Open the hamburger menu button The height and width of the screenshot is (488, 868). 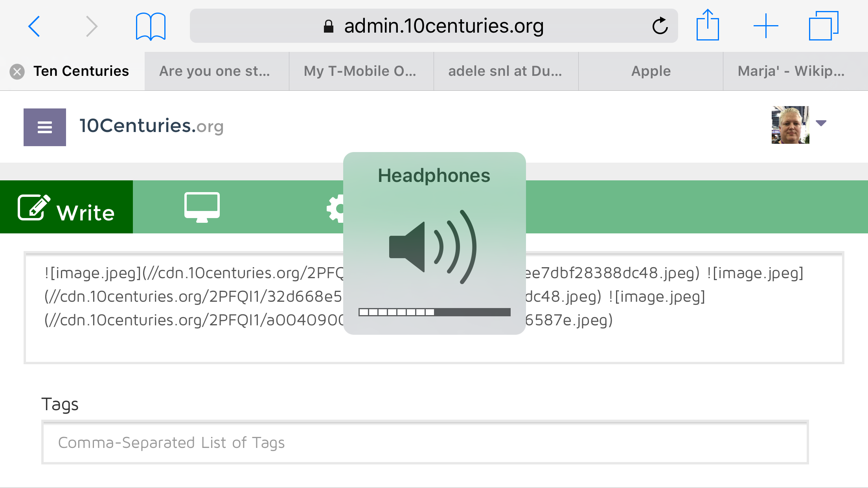[x=45, y=127]
